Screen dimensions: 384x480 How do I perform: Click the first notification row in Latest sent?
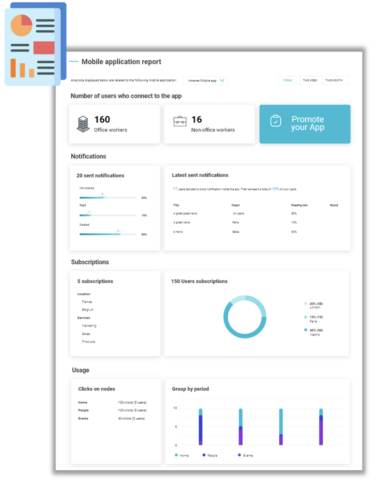click(256, 213)
